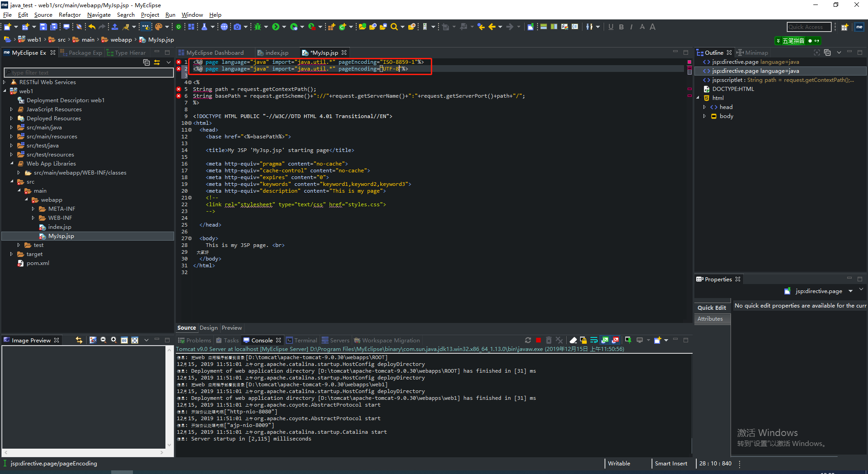Collapse the Web App Libraries node

point(12,164)
